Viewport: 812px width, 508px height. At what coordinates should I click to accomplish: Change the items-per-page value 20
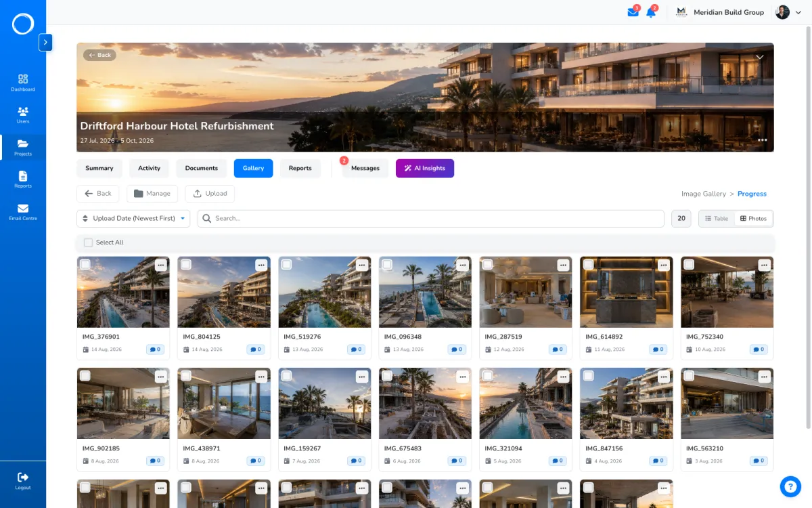[681, 219]
